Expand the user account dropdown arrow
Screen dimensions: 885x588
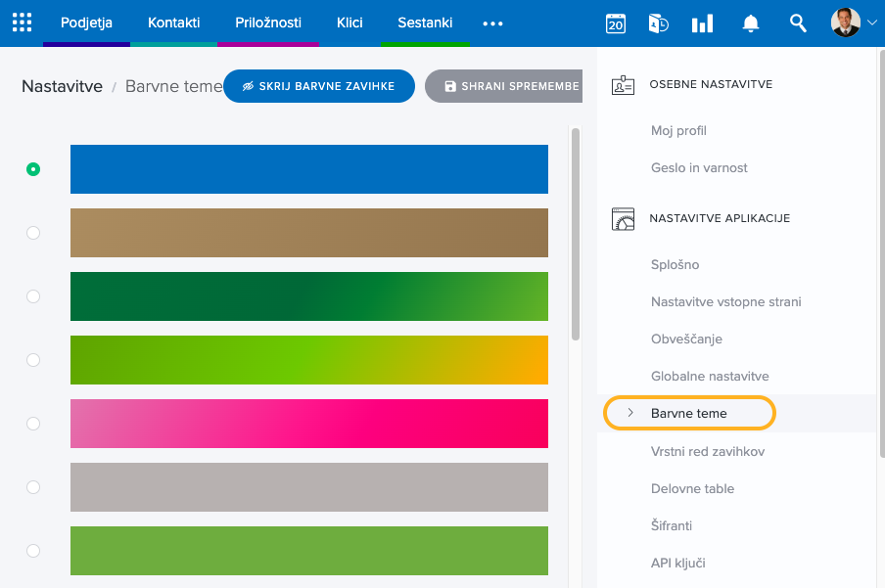pos(871,23)
